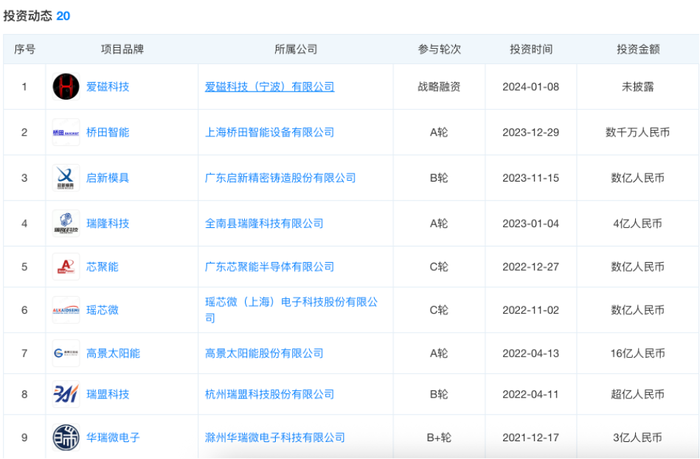Click the 4亿人民币 amount cell
Viewport: 700px width, 459px height.
638,223
